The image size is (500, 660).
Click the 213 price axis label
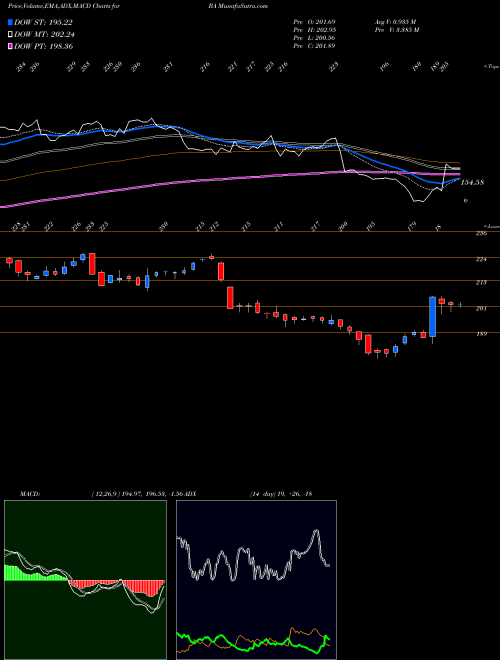[x=481, y=282]
